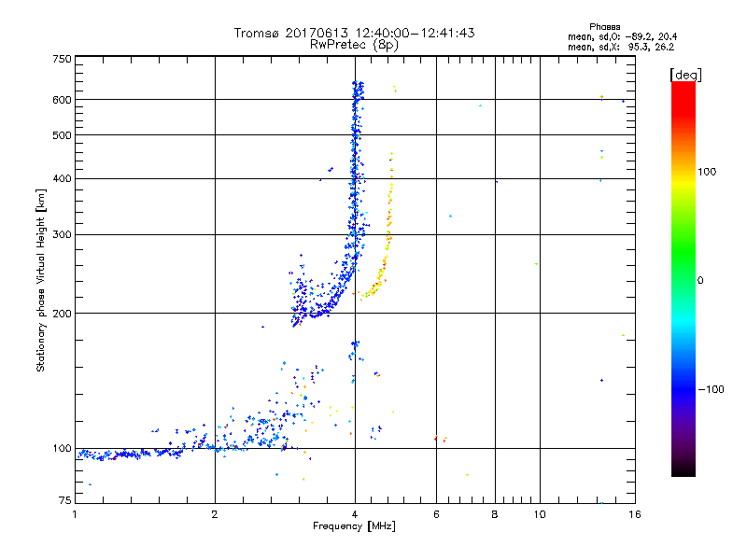The image size is (747, 560).
Task: Click the 6 tick on the frequency axis
Action: (x=436, y=513)
